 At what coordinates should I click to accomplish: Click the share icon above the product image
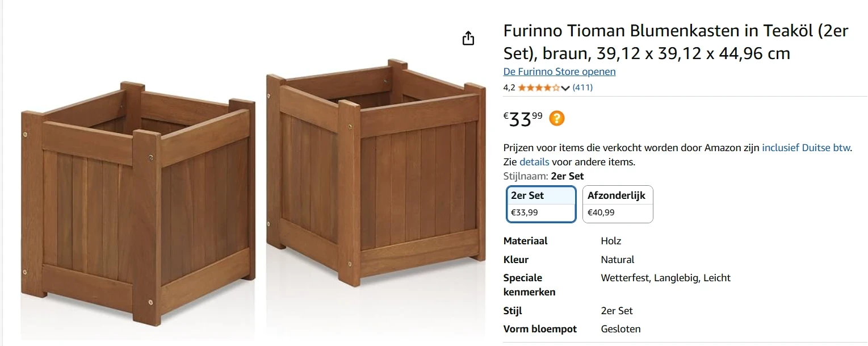tap(468, 39)
